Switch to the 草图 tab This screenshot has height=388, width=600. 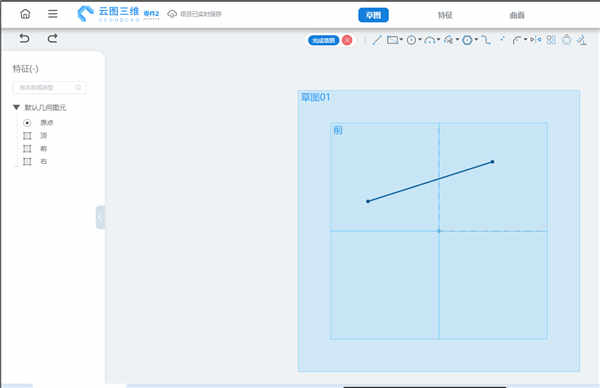pos(373,15)
